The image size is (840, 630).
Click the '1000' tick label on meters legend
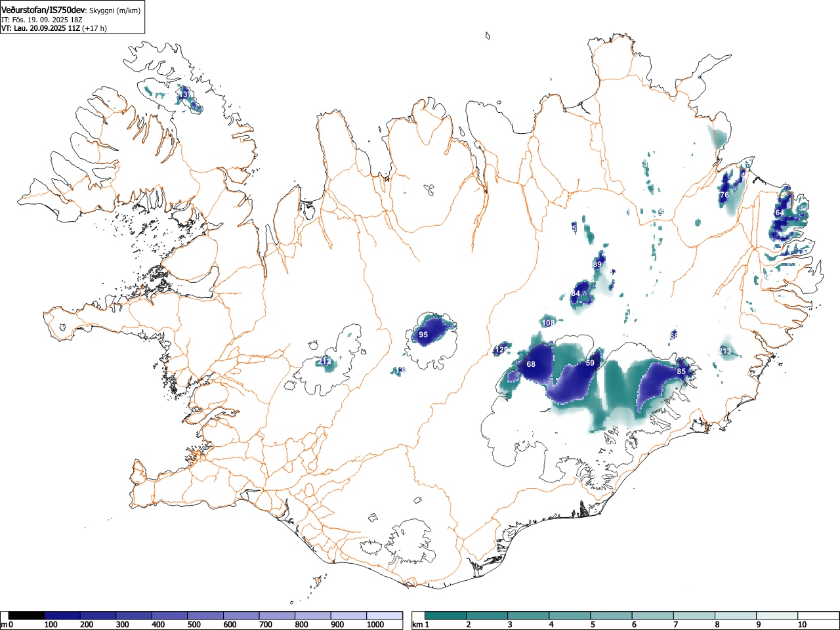[x=375, y=625]
